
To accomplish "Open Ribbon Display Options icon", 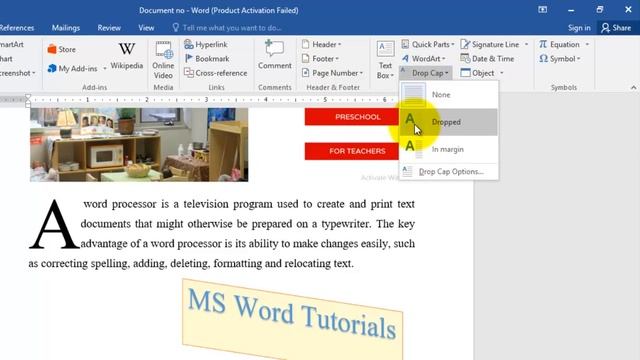I will [x=542, y=10].
